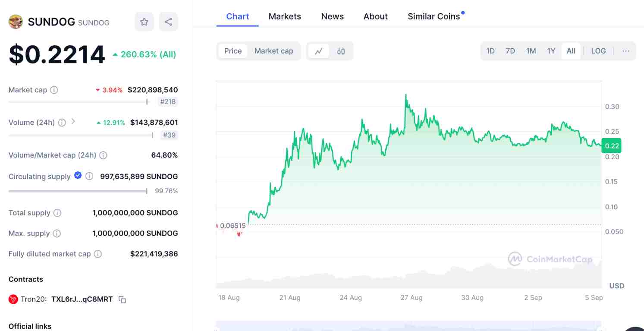Click the #39 volume rank badge
The height and width of the screenshot is (331, 644).
tap(169, 135)
